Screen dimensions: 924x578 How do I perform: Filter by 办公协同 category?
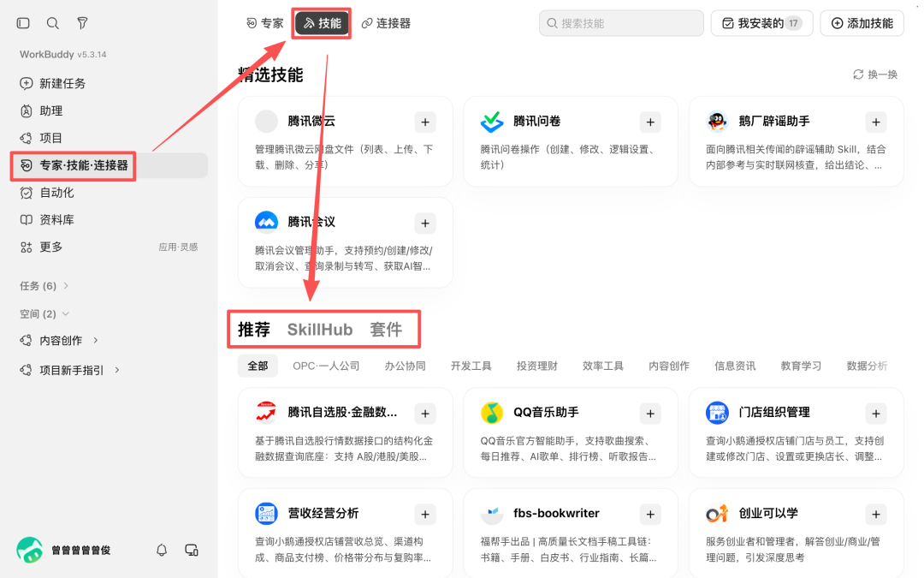[405, 366]
